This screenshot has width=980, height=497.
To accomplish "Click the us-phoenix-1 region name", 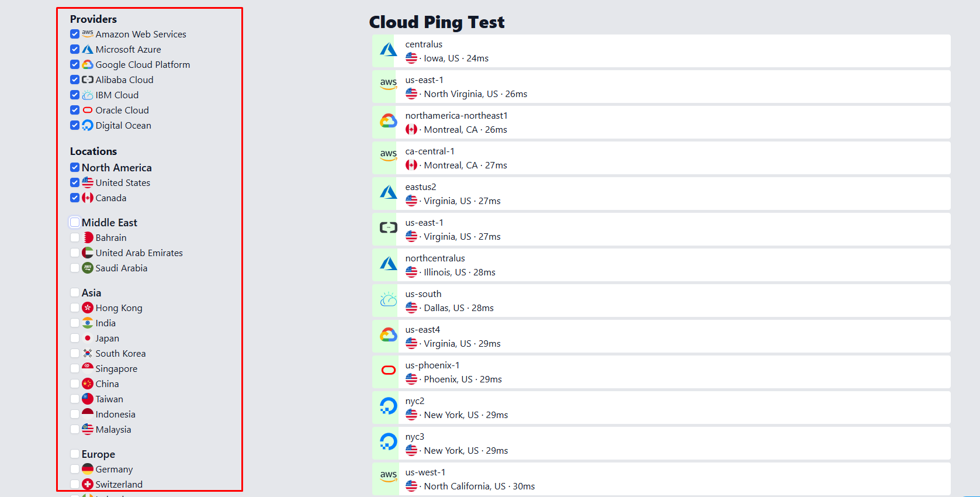I will 432,365.
